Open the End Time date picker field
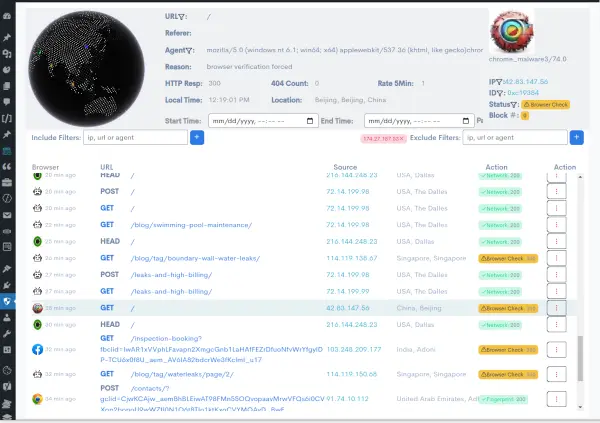The image size is (600, 423). (411, 120)
